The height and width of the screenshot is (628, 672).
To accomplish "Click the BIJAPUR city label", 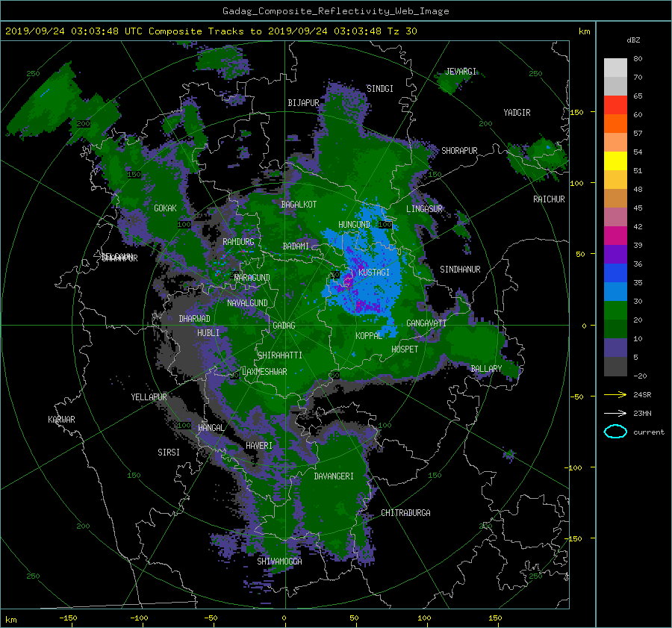I will click(303, 103).
